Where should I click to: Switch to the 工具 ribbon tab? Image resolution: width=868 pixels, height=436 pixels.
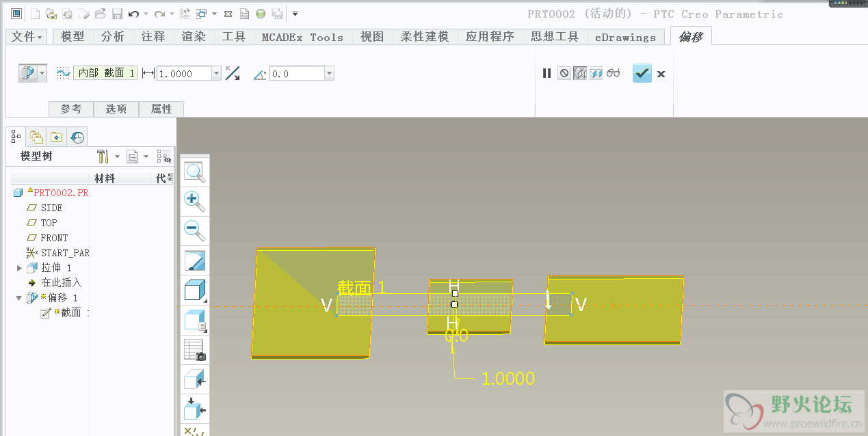[234, 37]
